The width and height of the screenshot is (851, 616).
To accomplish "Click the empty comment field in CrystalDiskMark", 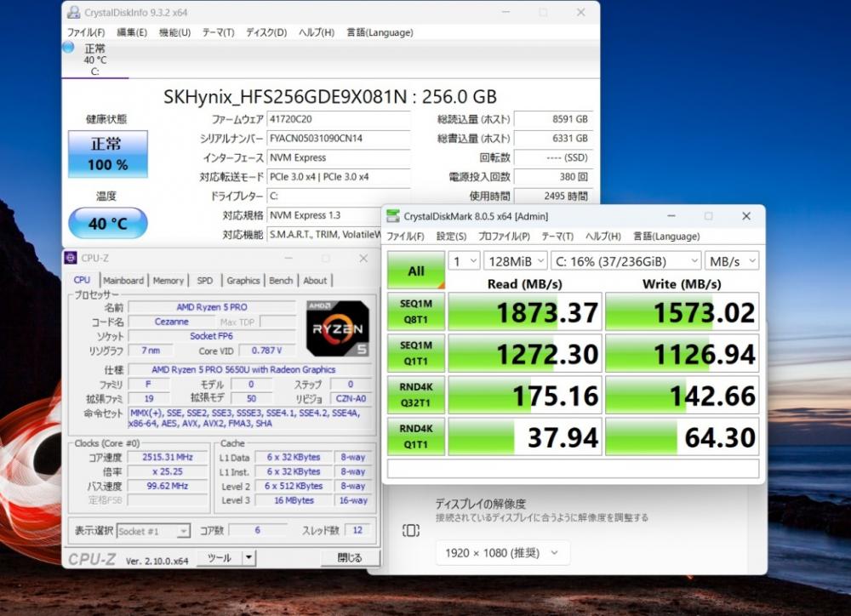I will pyautogui.click(x=573, y=469).
